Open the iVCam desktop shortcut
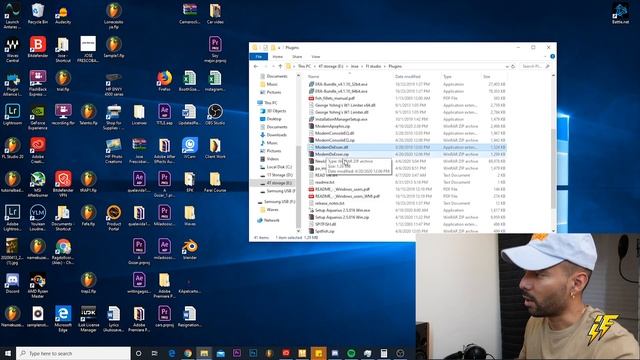This screenshot has height=360, width=640. click(x=190, y=148)
